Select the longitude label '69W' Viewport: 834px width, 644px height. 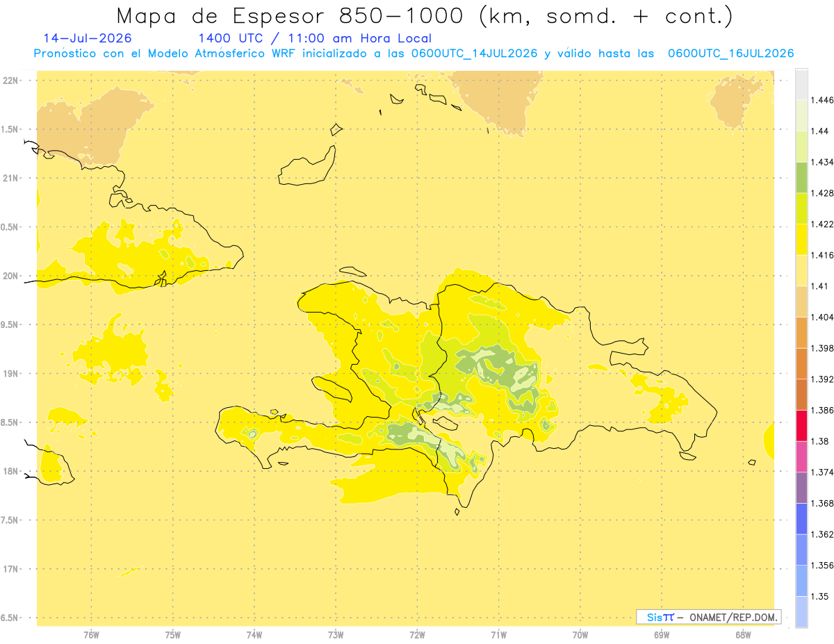(x=661, y=634)
